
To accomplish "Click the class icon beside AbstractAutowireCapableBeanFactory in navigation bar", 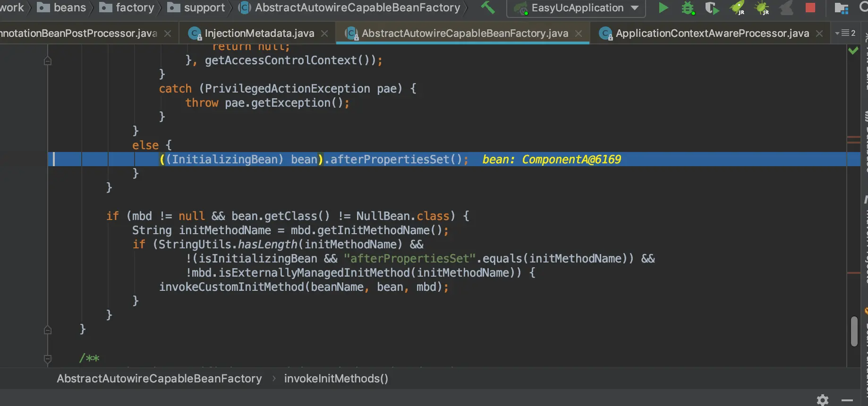I will (x=245, y=8).
